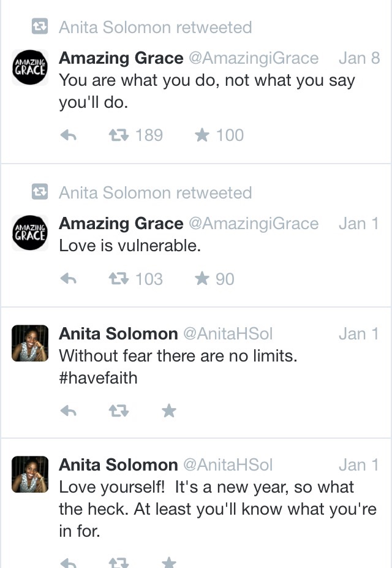392x568 pixels.
Task: Open Anita Solomon's avatar on the 'Love yourself' tweet
Action: click(30, 474)
